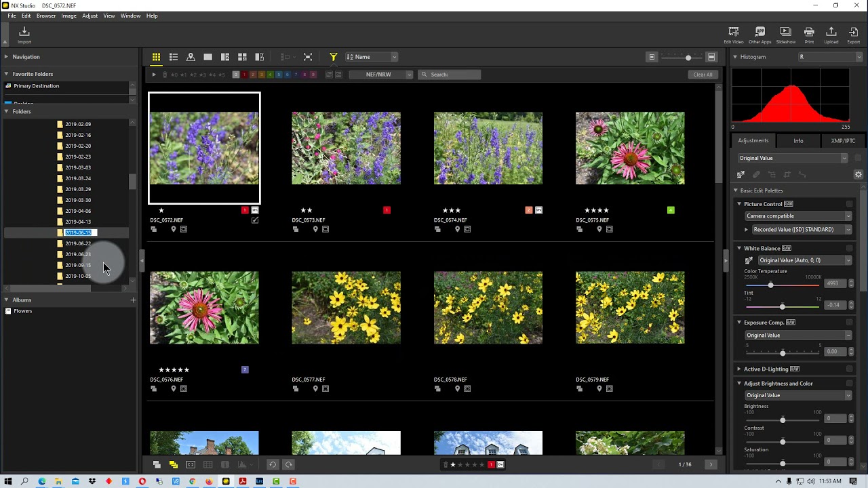Rotate image clockwise in bottom toolbar
This screenshot has width=868, height=488.
(x=288, y=464)
